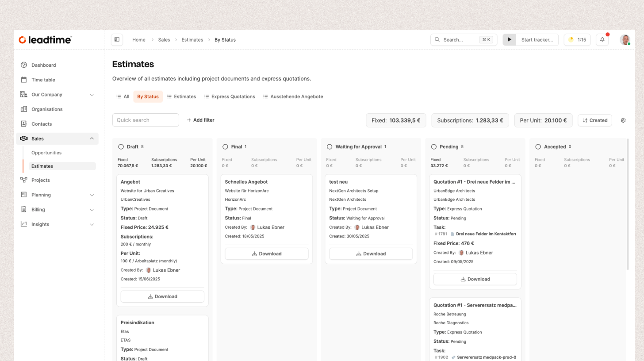Open the user profile avatar
This screenshot has width=644, height=361.
pyautogui.click(x=625, y=39)
